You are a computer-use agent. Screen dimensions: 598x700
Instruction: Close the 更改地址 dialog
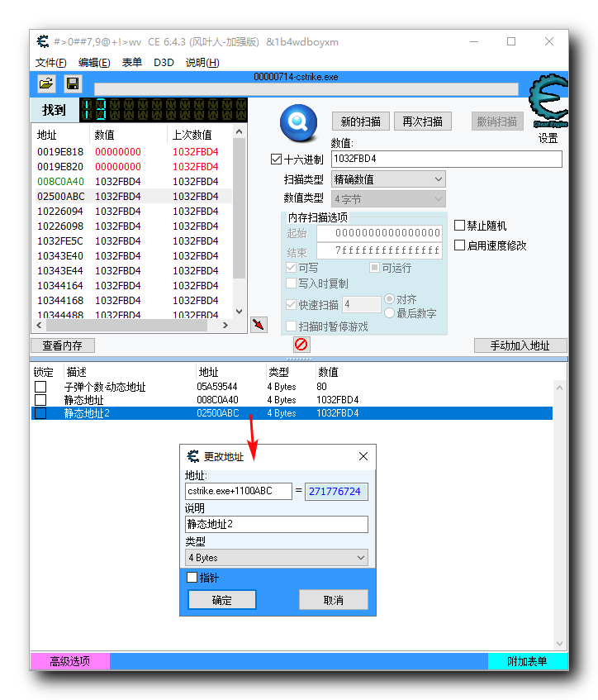pos(363,456)
